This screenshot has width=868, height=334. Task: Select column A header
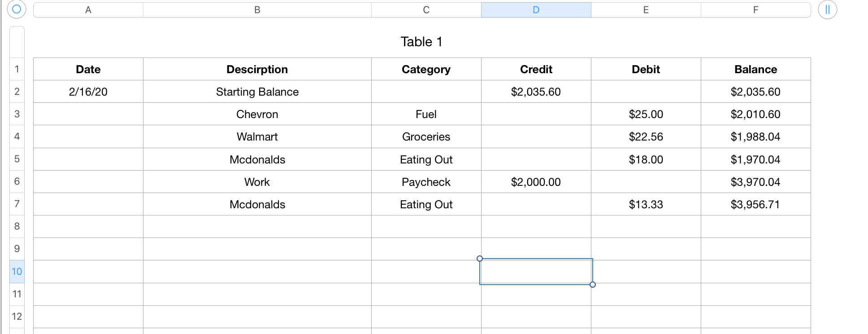click(x=88, y=10)
